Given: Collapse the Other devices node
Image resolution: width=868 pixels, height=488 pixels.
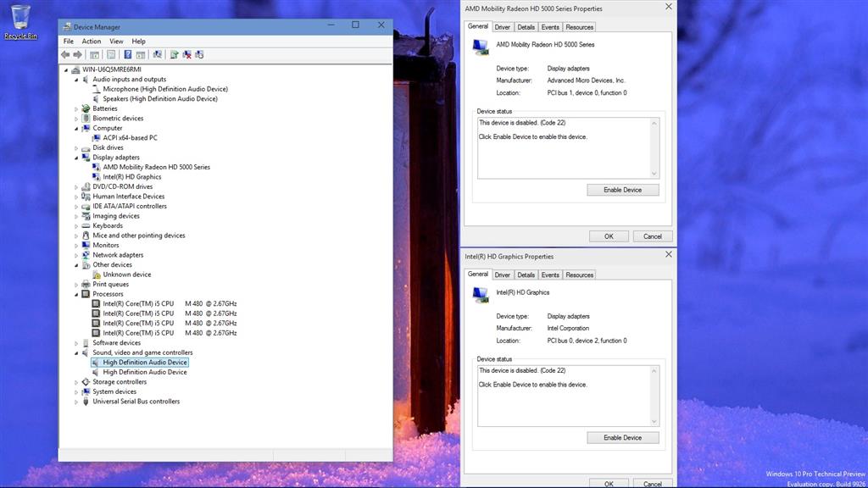Looking at the screenshot, I should (x=76, y=265).
